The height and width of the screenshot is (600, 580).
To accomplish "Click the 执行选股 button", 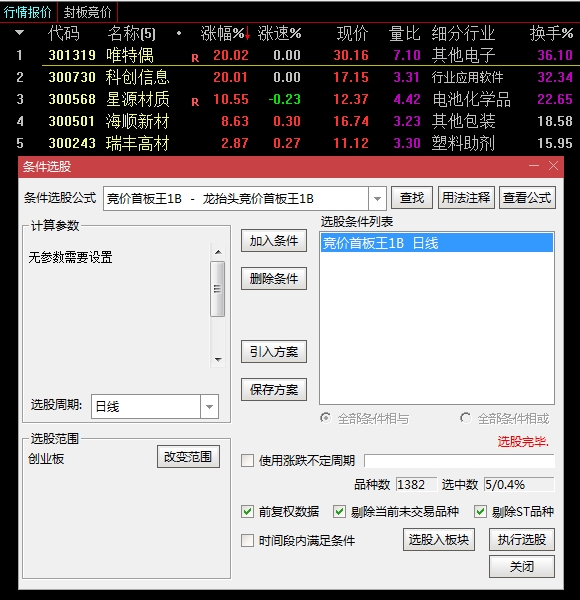I will [x=522, y=540].
